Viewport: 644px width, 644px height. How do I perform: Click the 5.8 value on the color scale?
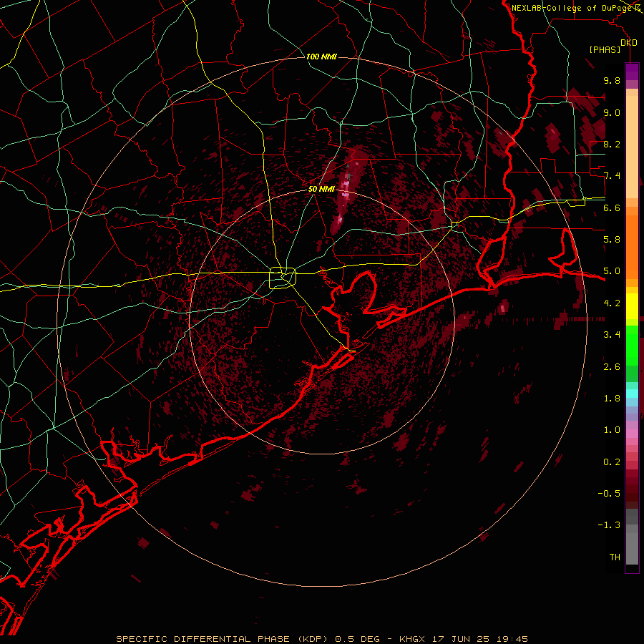[612, 240]
